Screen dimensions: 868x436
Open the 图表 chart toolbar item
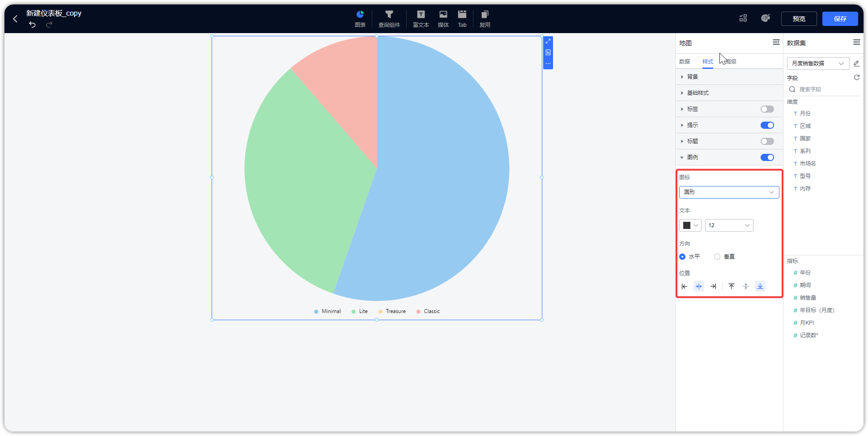click(360, 19)
